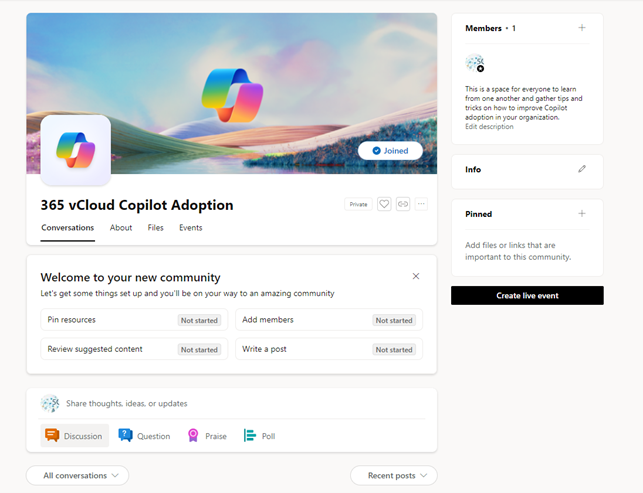The width and height of the screenshot is (643, 493).
Task: Select the Discussion post type
Action: [x=74, y=436]
